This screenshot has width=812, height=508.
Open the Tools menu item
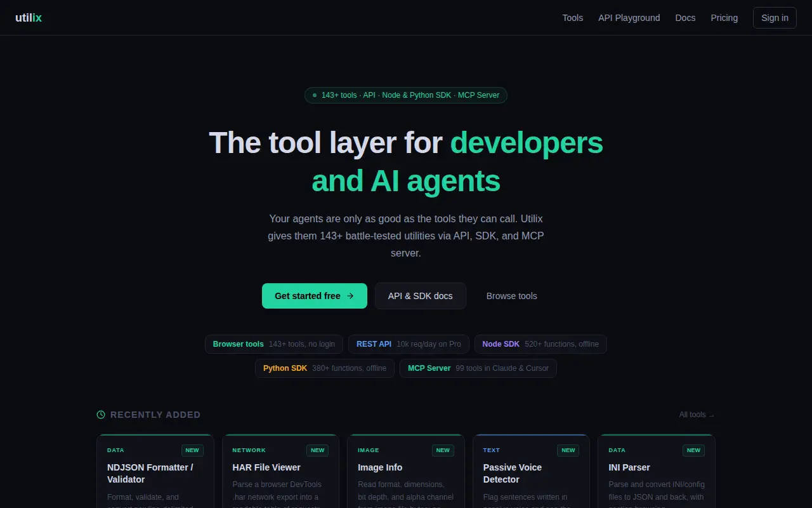click(572, 18)
